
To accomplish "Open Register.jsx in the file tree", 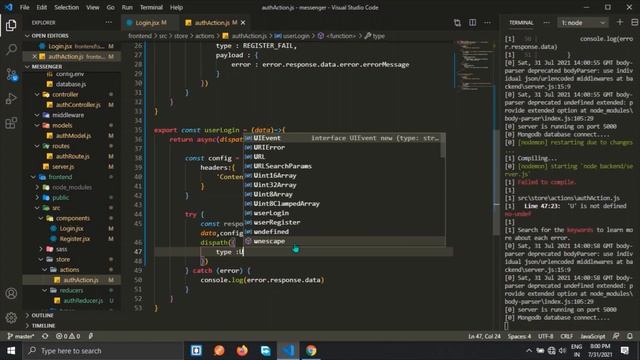I will (75, 239).
